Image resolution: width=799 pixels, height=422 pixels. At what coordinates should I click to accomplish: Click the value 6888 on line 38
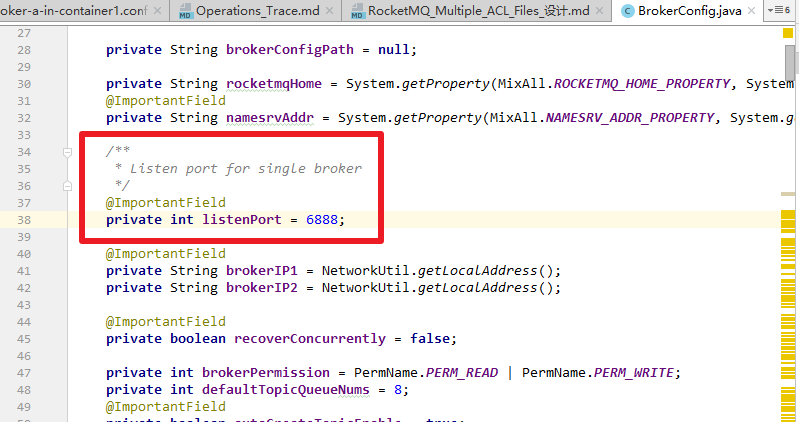coord(322,220)
